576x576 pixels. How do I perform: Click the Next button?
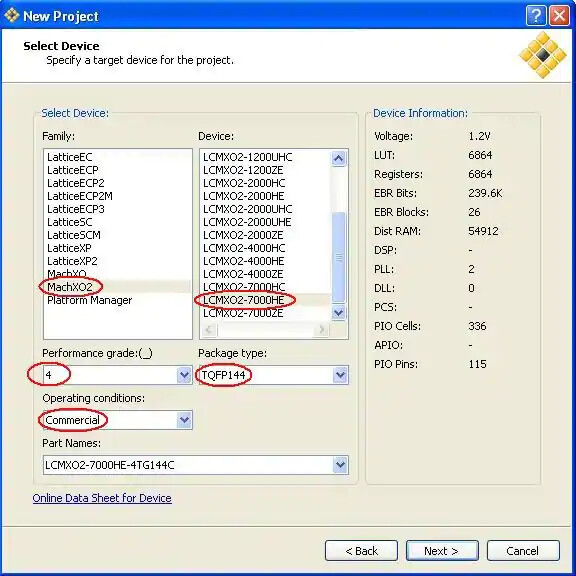(442, 551)
